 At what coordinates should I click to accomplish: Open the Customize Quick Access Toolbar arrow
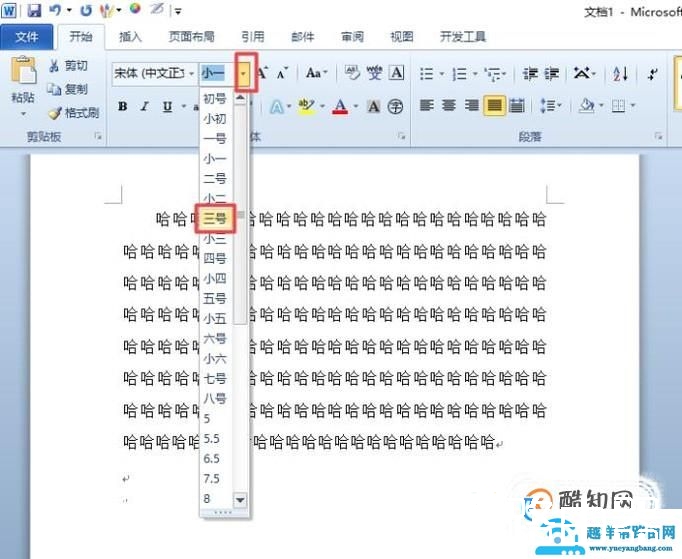pos(178,11)
